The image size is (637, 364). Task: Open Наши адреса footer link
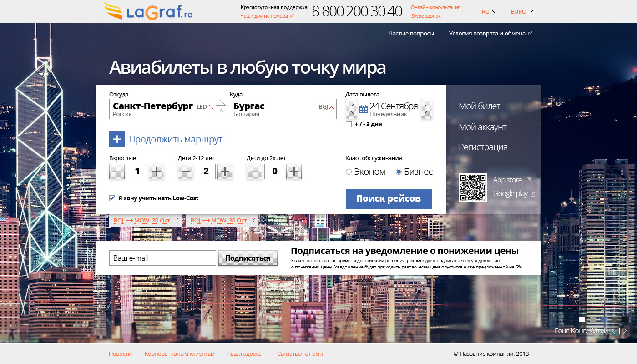click(x=244, y=354)
